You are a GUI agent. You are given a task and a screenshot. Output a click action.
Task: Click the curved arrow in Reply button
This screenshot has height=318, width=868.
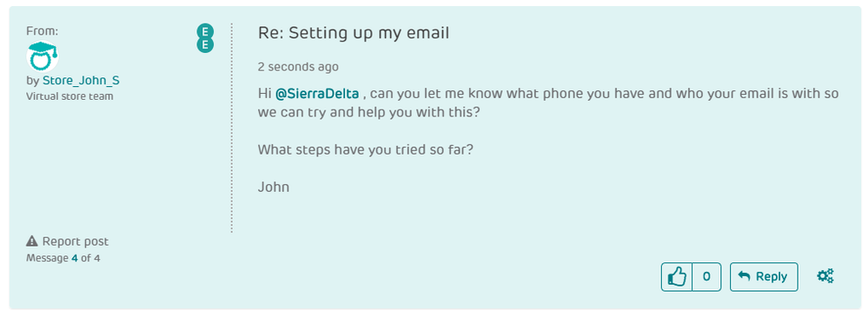745,276
